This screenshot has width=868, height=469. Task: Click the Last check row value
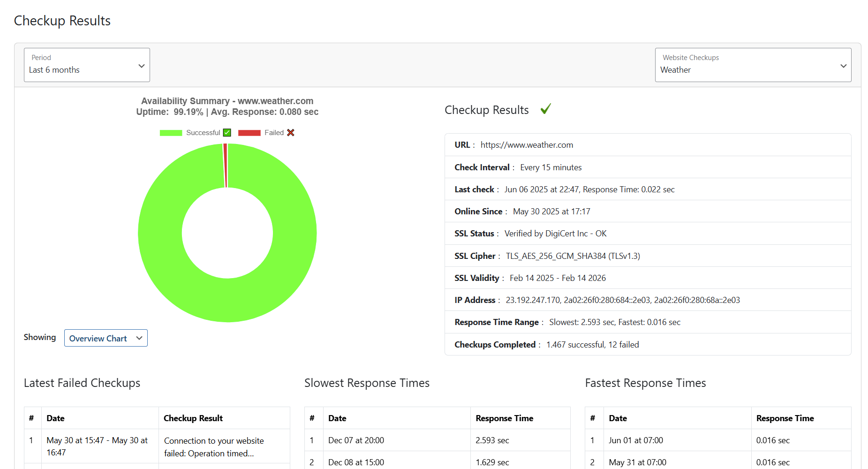pyautogui.click(x=589, y=189)
